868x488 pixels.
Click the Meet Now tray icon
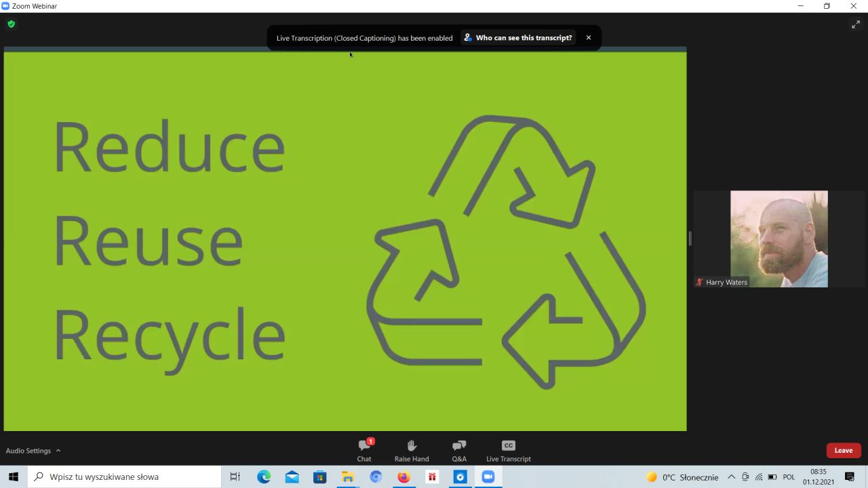coord(745,477)
